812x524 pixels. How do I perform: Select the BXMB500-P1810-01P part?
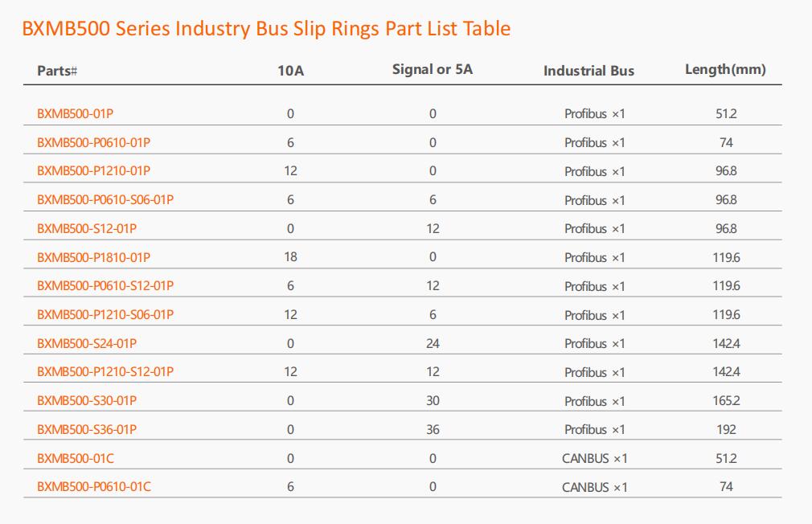point(94,257)
